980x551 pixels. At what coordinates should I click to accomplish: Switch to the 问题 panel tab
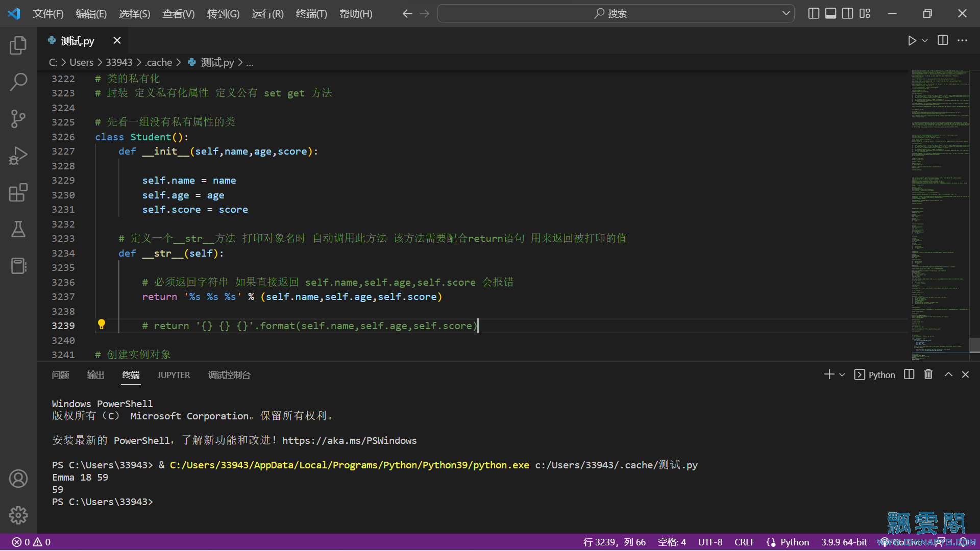[60, 375]
